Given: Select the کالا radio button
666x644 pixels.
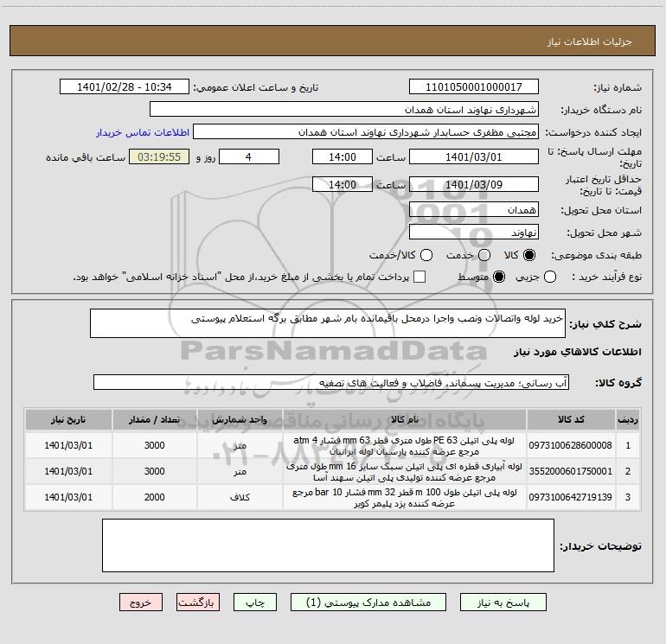Looking at the screenshot, I should pos(529,255).
